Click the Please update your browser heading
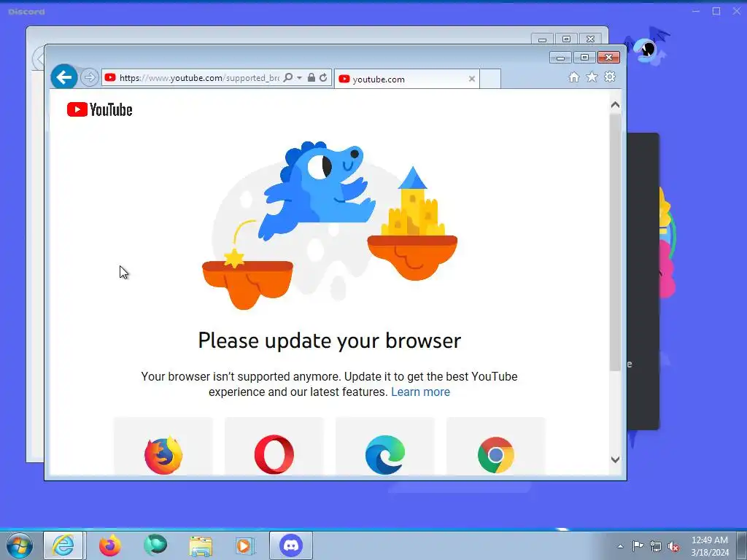Viewport: 747px width, 560px height. point(329,341)
